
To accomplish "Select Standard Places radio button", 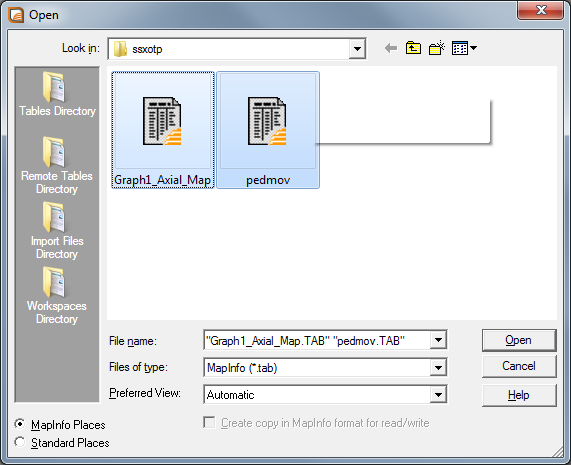I will click(20, 442).
